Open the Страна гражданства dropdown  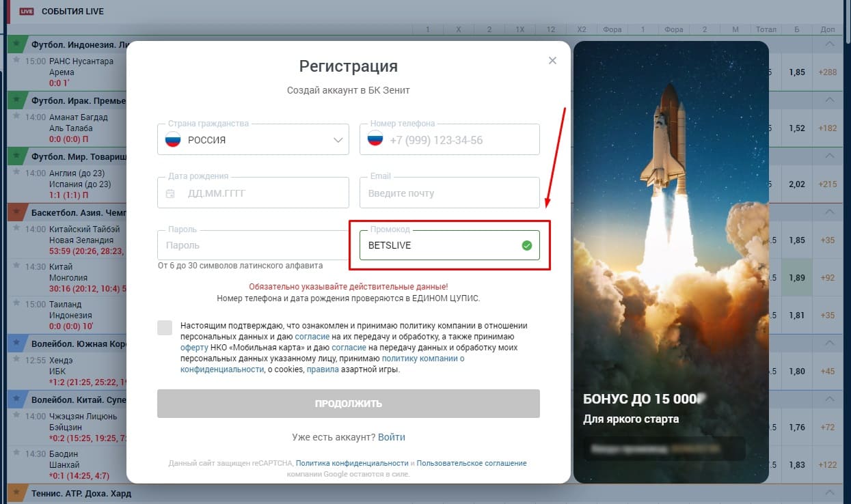coord(253,140)
